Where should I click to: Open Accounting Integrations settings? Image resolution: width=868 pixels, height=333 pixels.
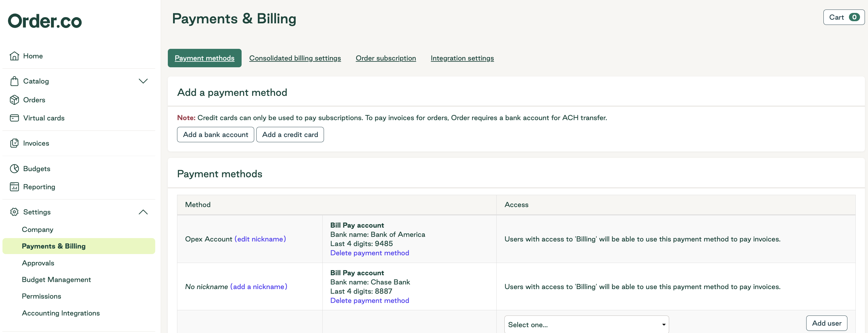click(x=61, y=313)
